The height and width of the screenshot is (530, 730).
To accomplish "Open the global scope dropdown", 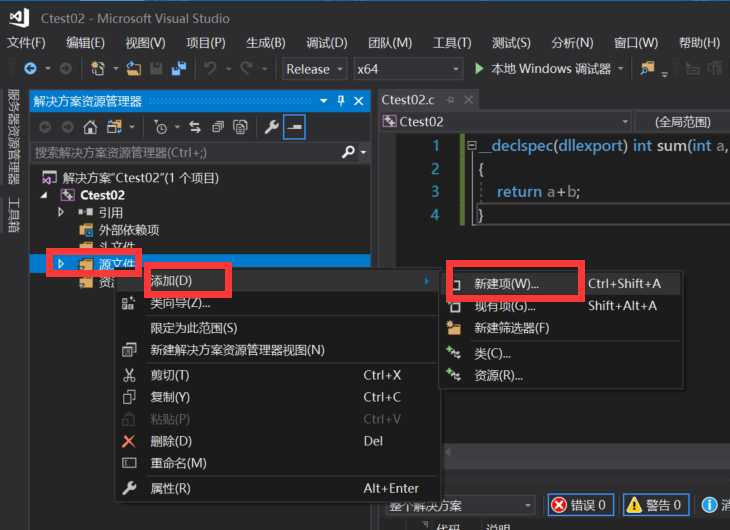I will [x=683, y=122].
